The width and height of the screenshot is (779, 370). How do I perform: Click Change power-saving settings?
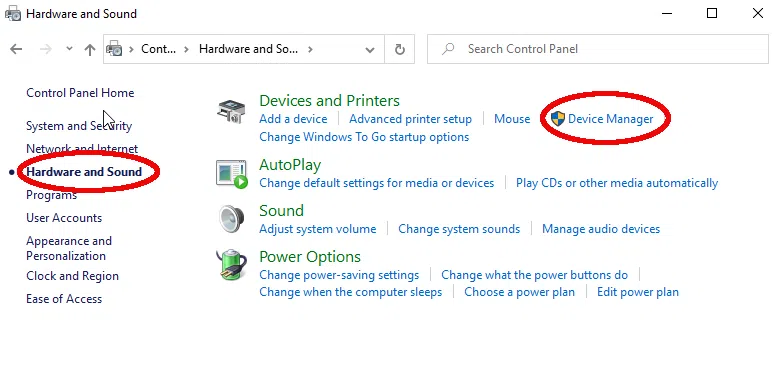(339, 275)
